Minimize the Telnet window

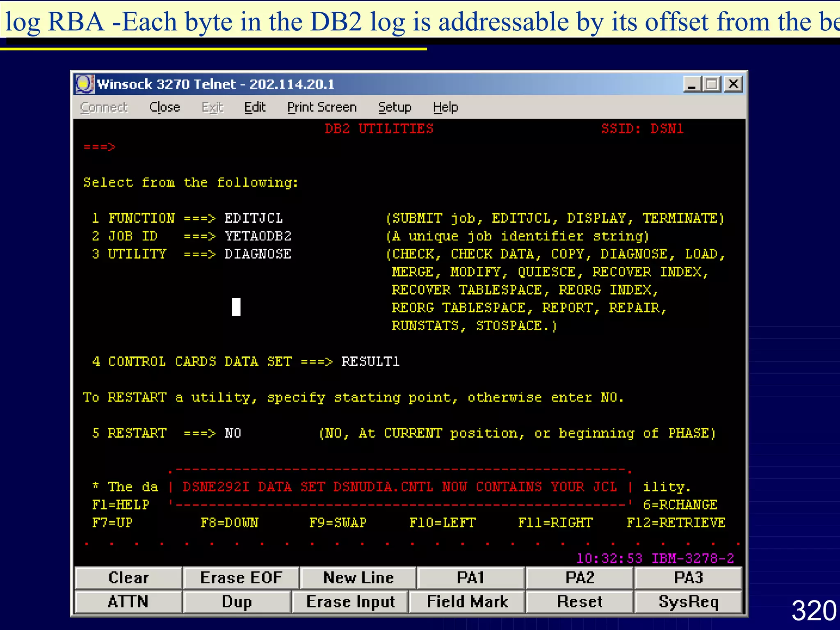pyautogui.click(x=692, y=84)
